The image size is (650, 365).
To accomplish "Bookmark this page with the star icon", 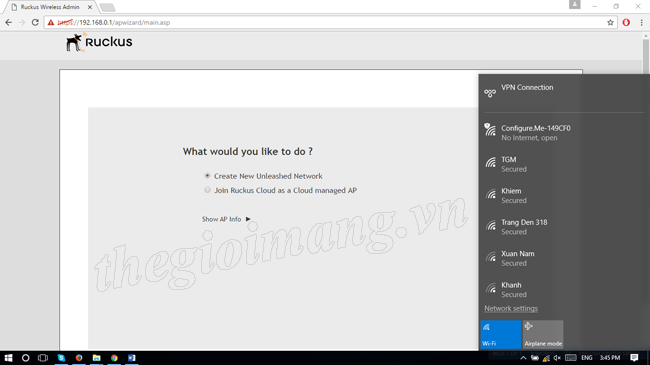I will pos(610,22).
